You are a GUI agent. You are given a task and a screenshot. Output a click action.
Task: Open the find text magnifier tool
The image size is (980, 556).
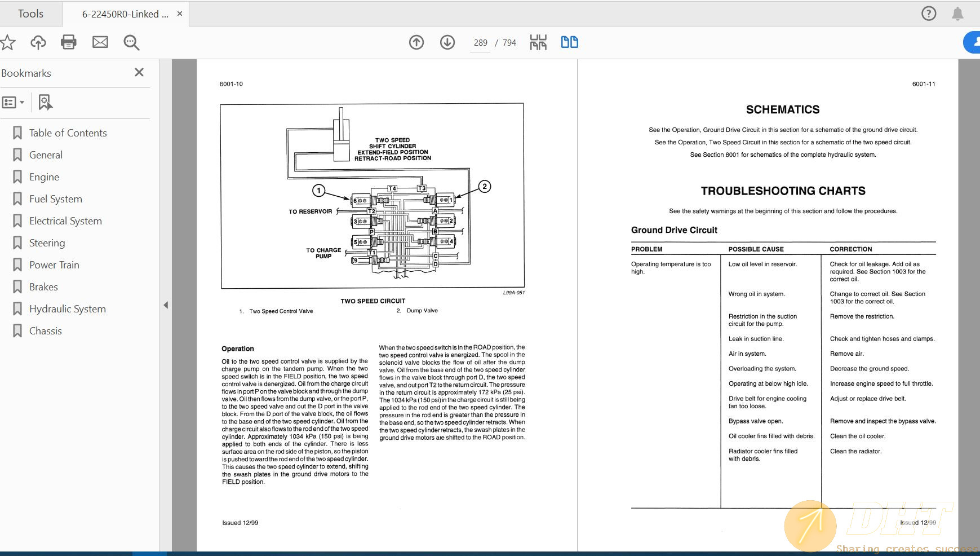(131, 42)
